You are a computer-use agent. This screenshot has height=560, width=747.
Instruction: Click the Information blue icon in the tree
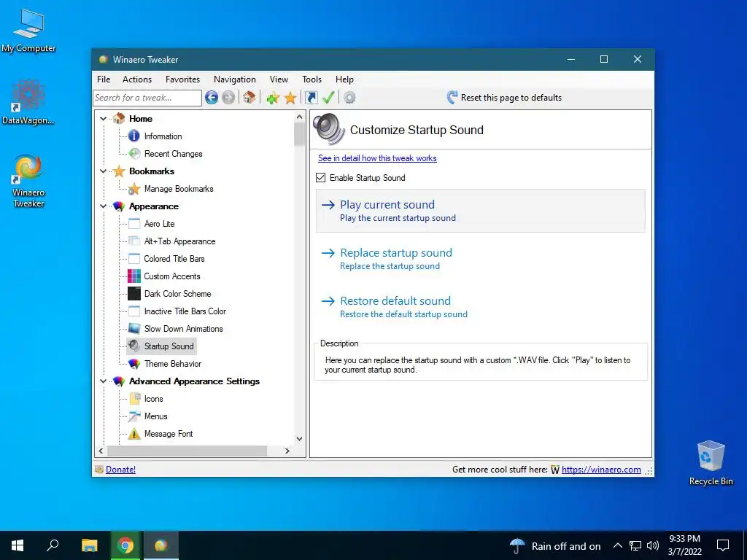134,136
